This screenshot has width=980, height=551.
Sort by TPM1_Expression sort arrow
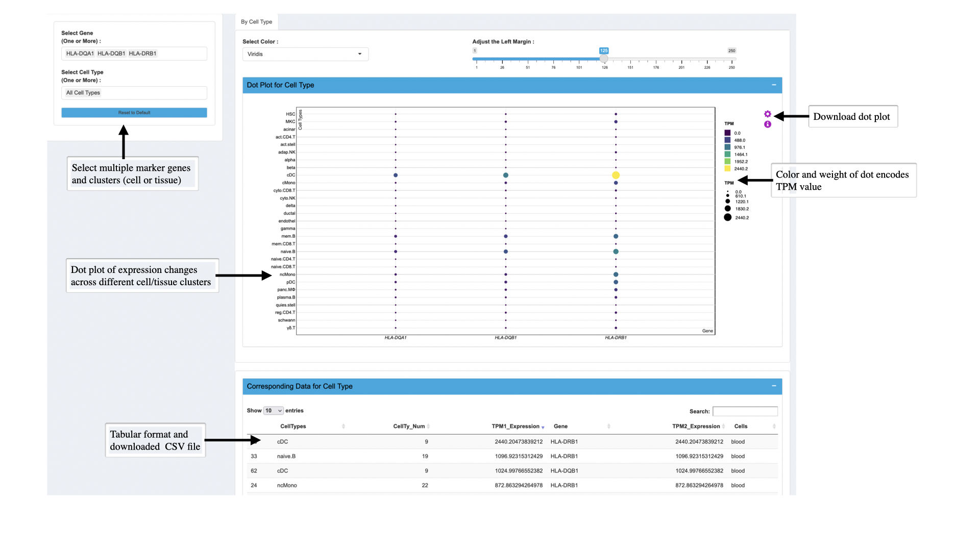(x=543, y=427)
